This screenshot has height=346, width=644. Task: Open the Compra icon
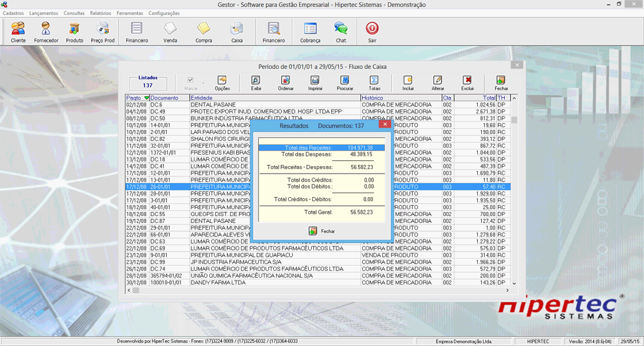point(204,32)
